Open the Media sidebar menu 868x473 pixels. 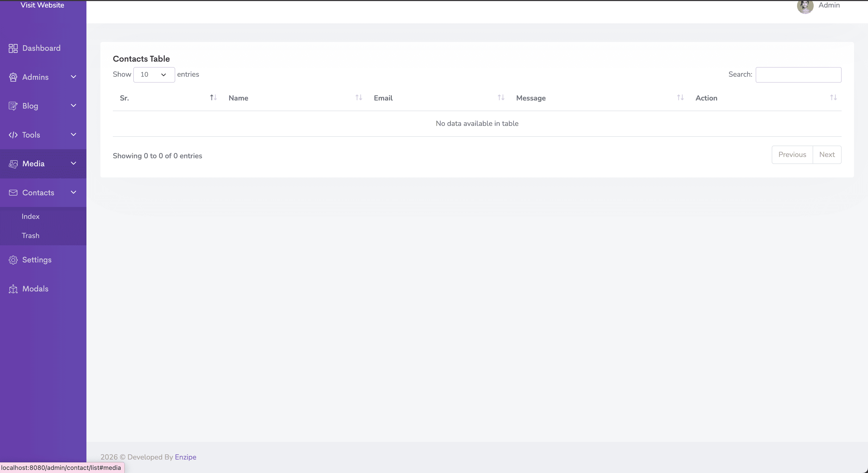tap(43, 164)
